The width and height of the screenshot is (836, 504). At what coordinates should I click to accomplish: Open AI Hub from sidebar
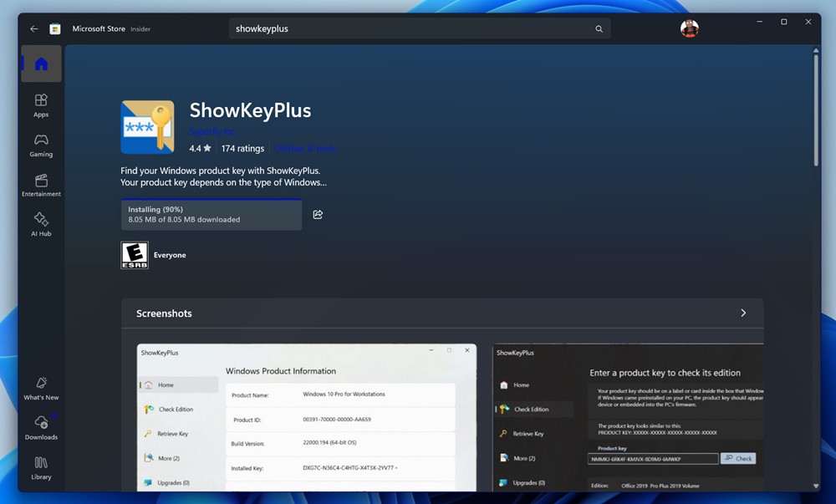coord(41,224)
